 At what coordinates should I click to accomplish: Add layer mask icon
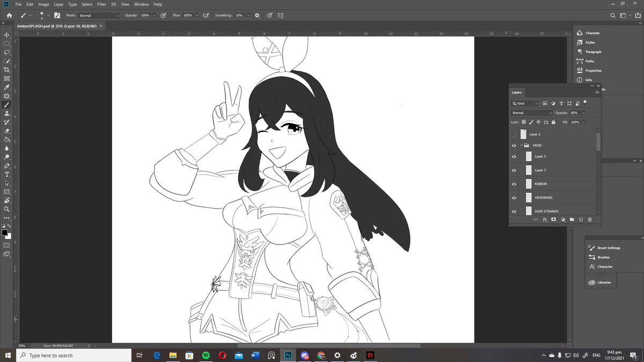553,219
